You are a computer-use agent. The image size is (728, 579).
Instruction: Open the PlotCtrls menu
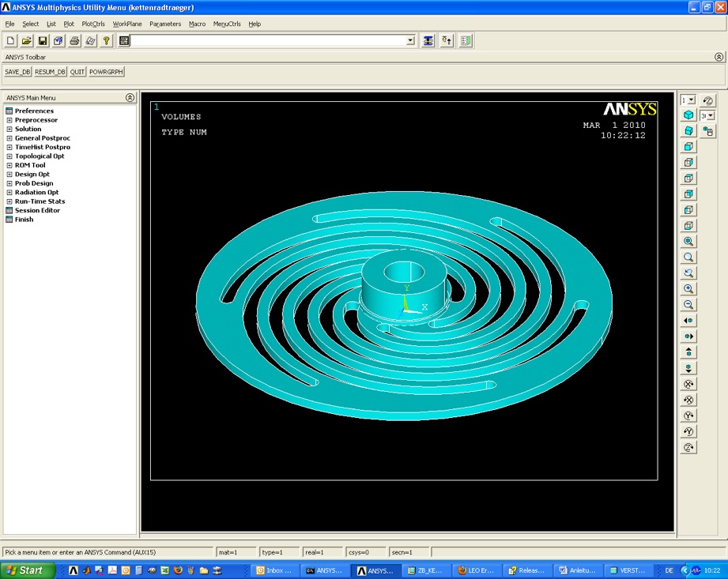pyautogui.click(x=93, y=24)
